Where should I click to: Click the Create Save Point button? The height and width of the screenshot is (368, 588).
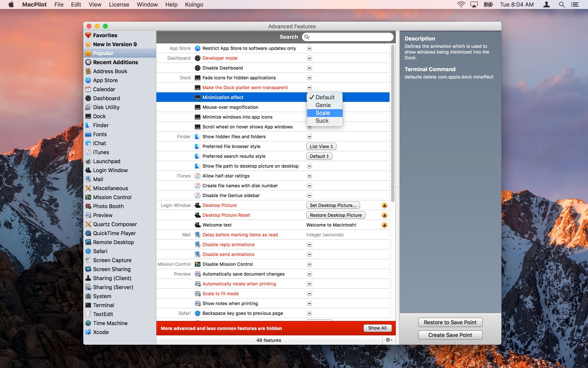[x=450, y=335]
